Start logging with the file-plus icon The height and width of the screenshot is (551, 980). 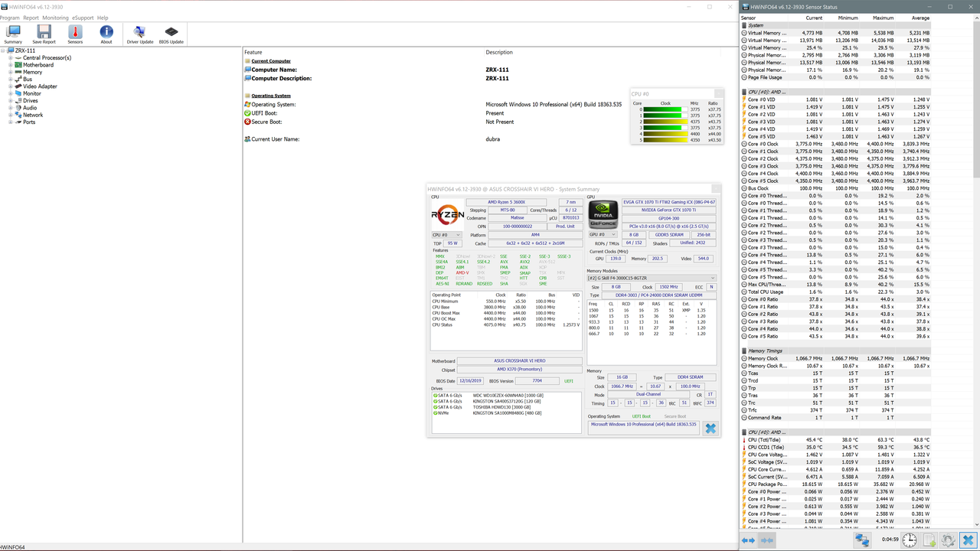[929, 540]
